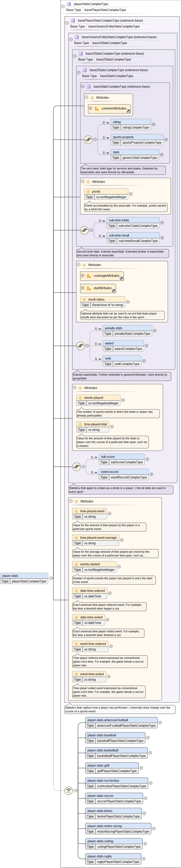182x868 pixels.
Task: Click the choice compositor icon near player-stats-ice-hockey
Action: point(68,790)
